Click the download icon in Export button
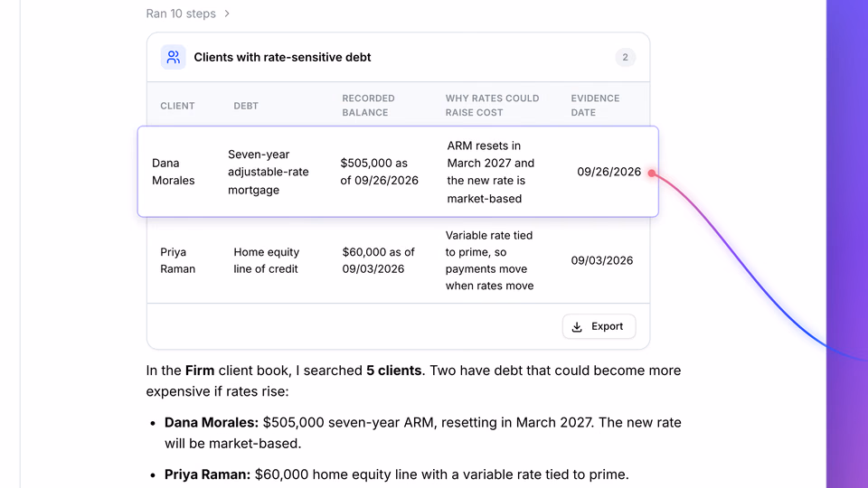The height and width of the screenshot is (488, 868). (x=577, y=327)
